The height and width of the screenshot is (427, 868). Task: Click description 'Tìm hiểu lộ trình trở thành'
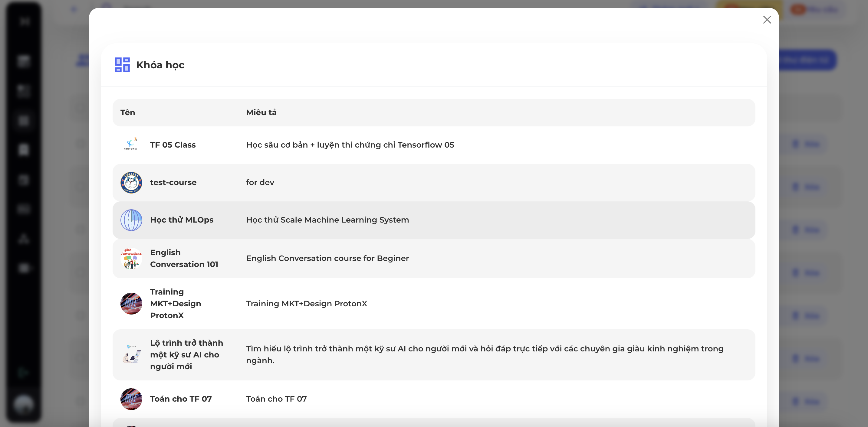(485, 355)
